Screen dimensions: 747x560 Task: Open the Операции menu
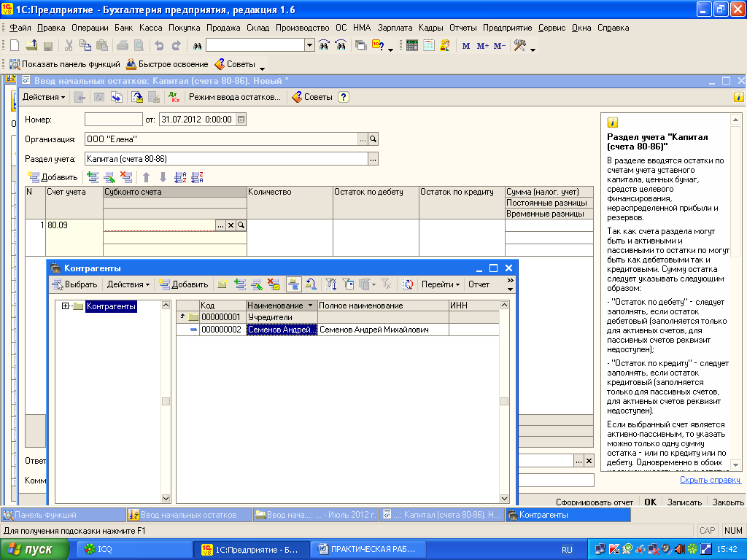[x=90, y=28]
